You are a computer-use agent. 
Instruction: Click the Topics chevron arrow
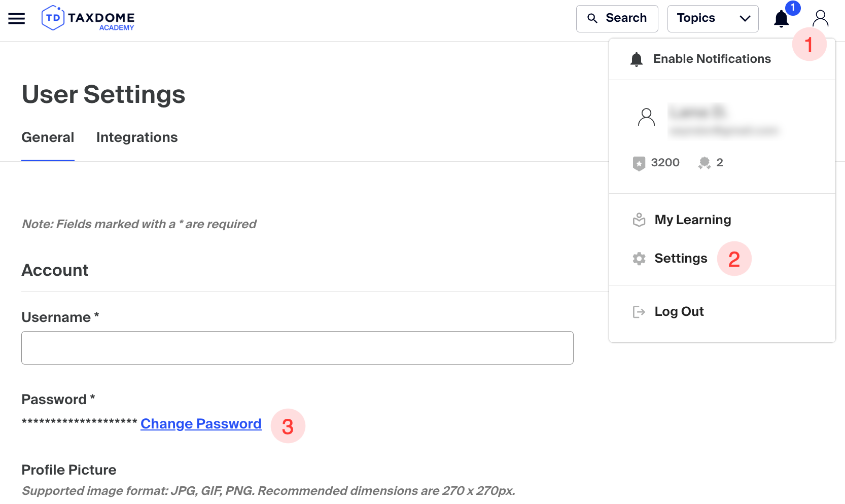745,19
